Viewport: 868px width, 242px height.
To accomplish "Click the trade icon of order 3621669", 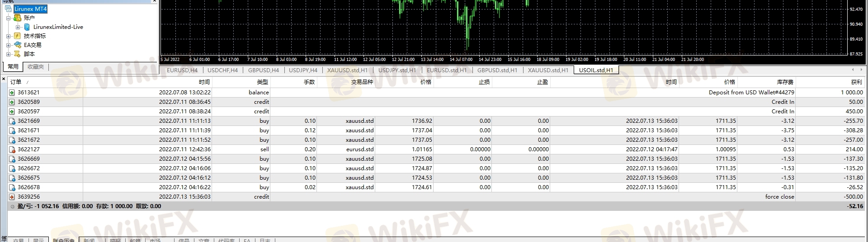I will coord(12,121).
